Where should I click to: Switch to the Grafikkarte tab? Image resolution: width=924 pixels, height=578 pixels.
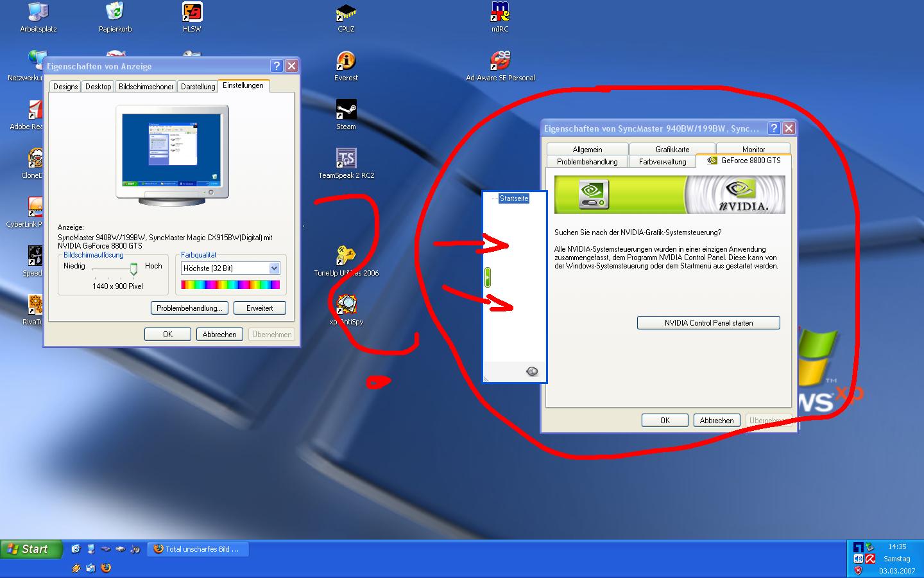[x=672, y=149]
